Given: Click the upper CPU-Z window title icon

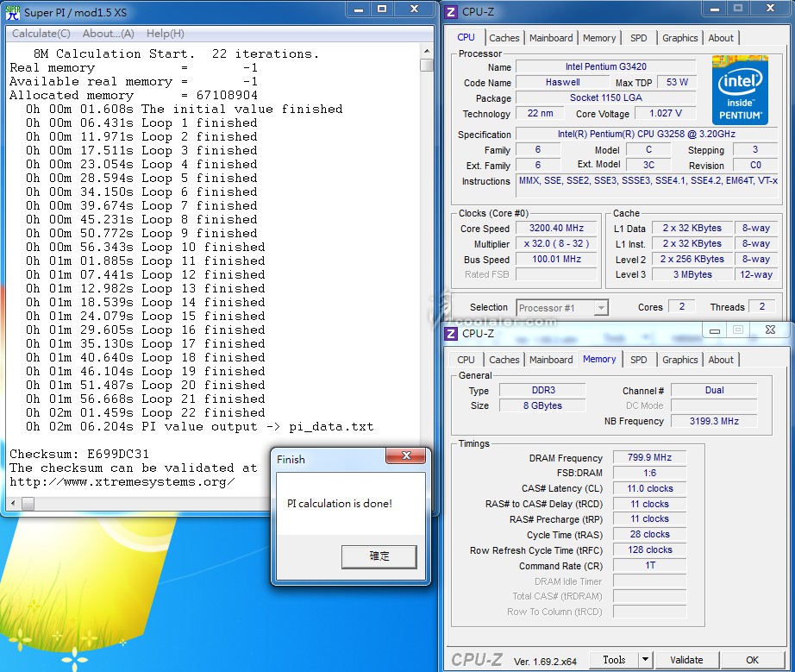Looking at the screenshot, I should click(451, 11).
